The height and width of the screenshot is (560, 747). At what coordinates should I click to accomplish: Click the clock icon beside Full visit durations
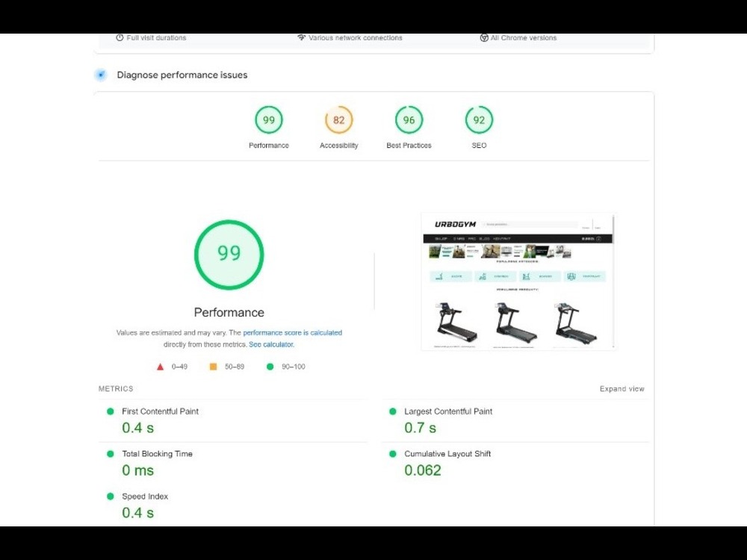tap(120, 37)
